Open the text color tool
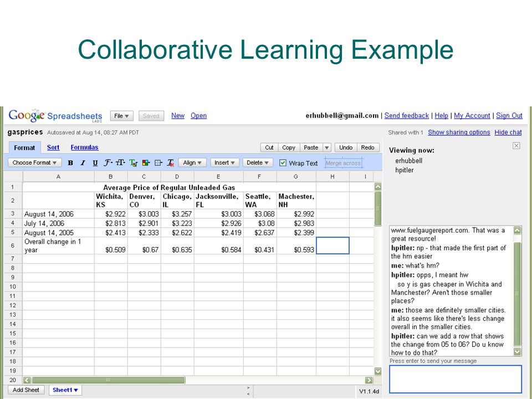 (x=134, y=163)
